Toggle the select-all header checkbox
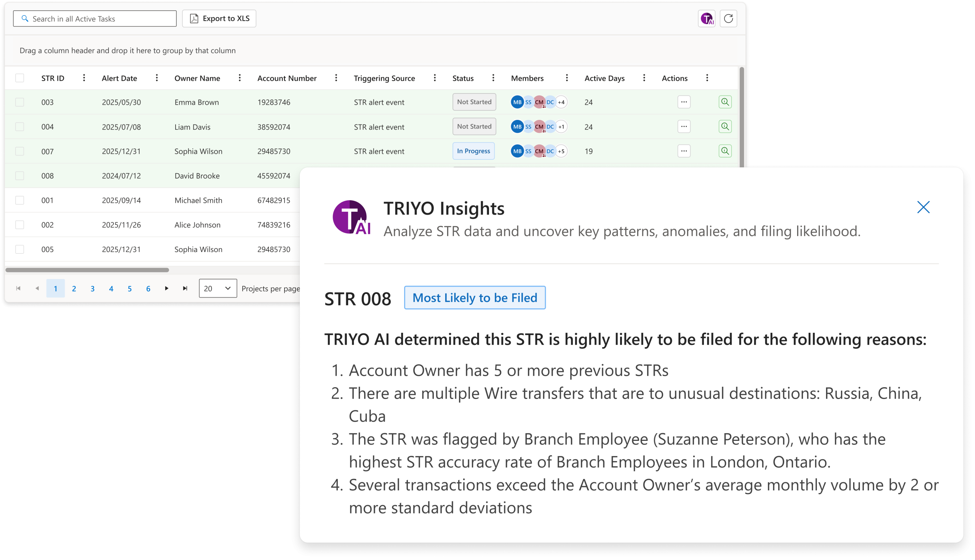 pyautogui.click(x=20, y=78)
